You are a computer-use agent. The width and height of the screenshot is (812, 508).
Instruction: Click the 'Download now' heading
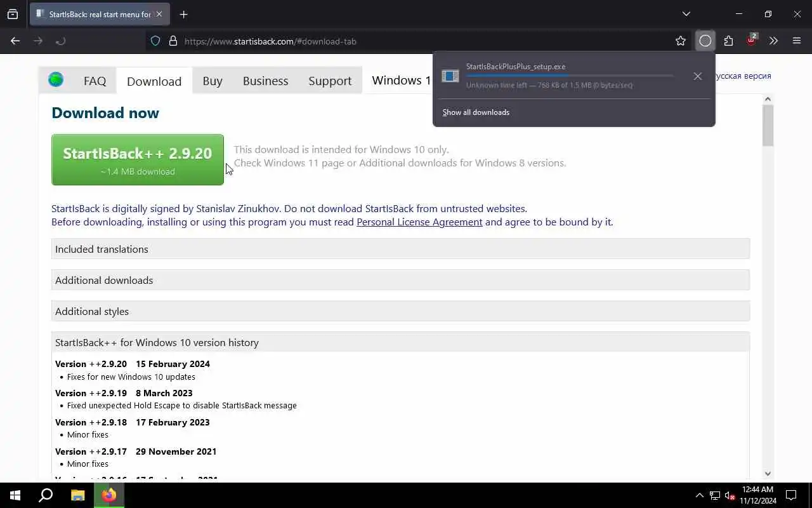105,113
